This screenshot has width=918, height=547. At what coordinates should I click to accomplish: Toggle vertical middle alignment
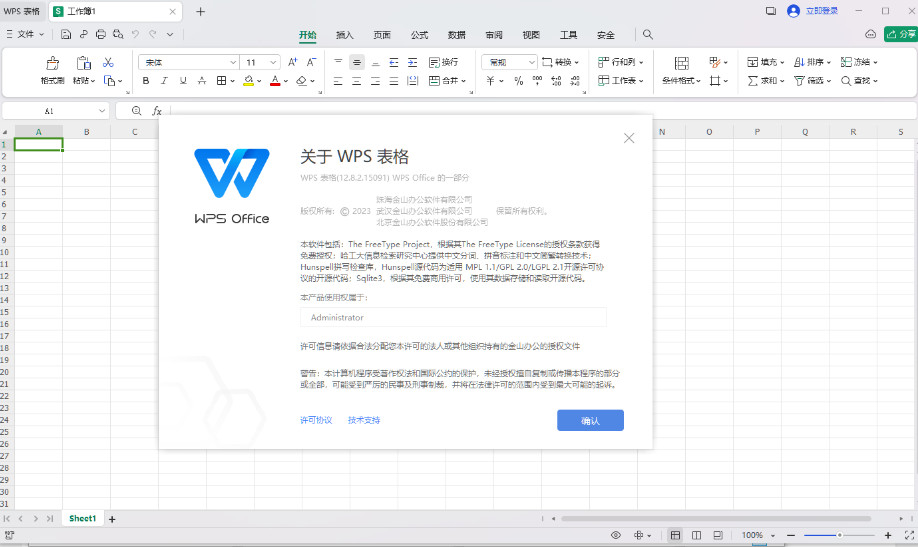pyautogui.click(x=357, y=62)
